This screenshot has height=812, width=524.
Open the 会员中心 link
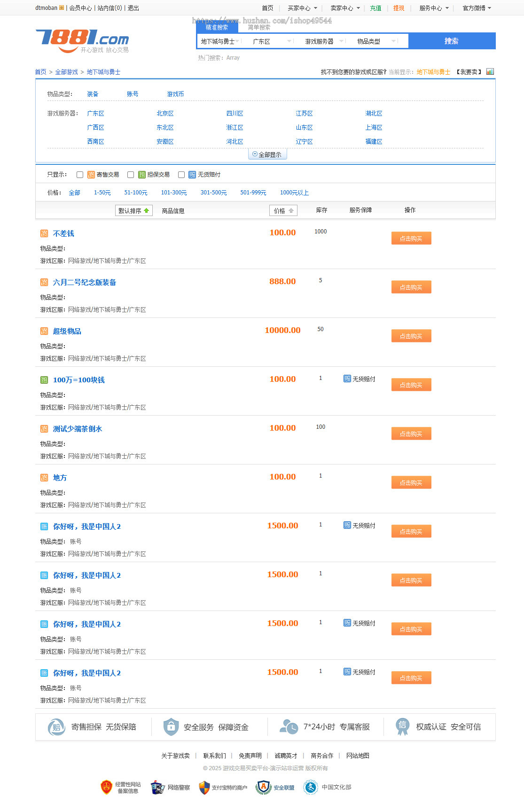click(80, 8)
